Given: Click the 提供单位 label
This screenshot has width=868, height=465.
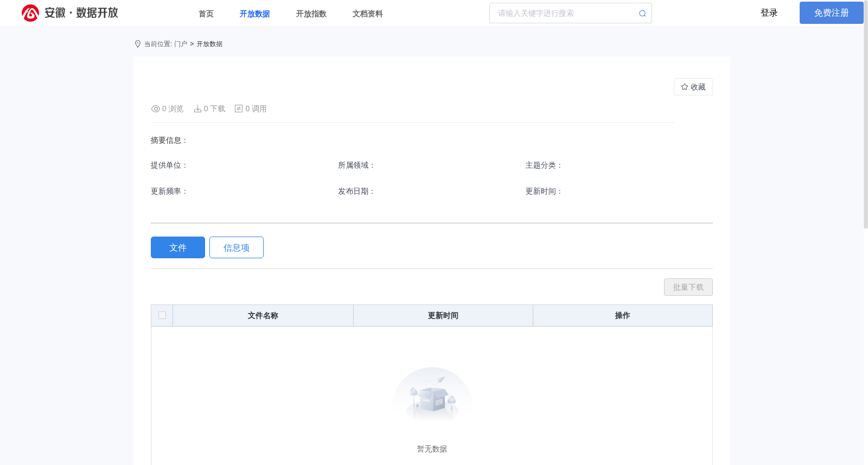Looking at the screenshot, I should pyautogui.click(x=169, y=165).
